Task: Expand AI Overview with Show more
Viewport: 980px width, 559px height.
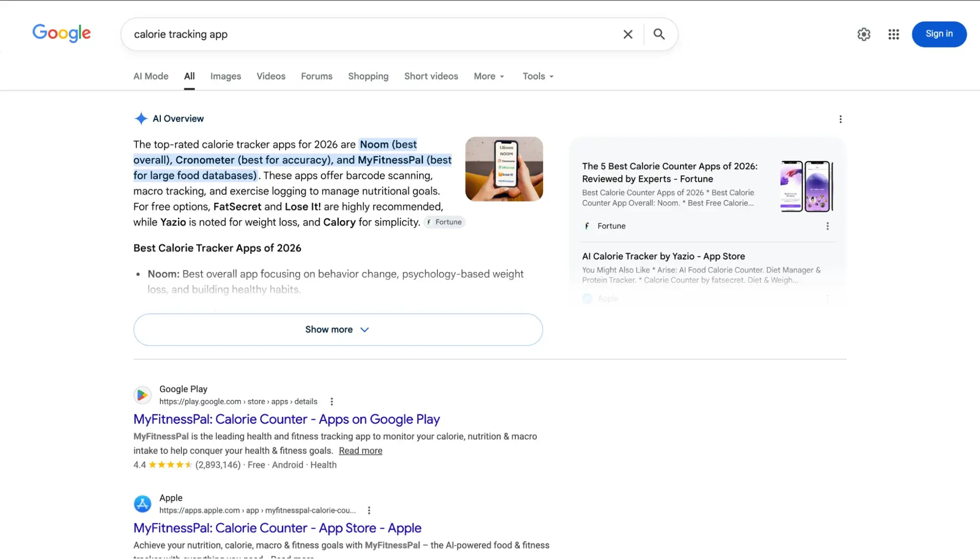Action: (x=338, y=330)
